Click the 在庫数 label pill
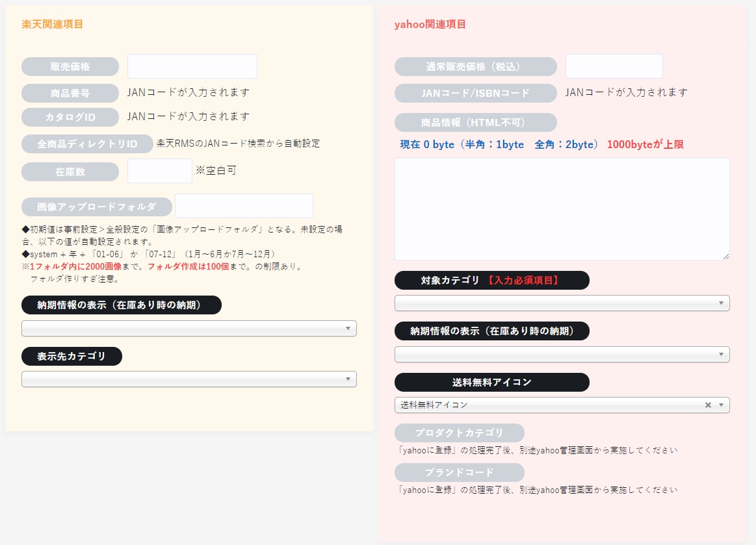 tap(70, 171)
